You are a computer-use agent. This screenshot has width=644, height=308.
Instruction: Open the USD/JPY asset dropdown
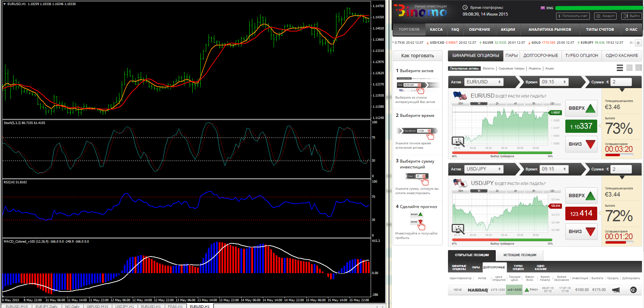[484, 169]
